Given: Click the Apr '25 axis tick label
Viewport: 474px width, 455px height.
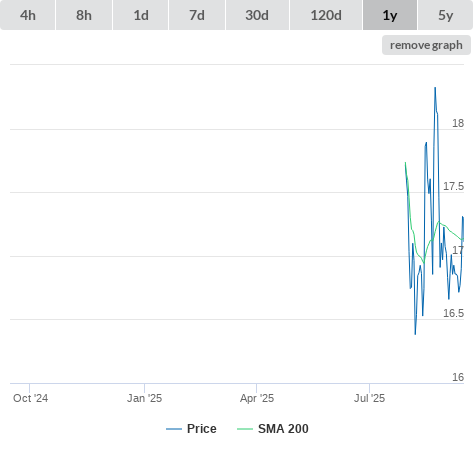Looking at the screenshot, I should [x=257, y=398].
